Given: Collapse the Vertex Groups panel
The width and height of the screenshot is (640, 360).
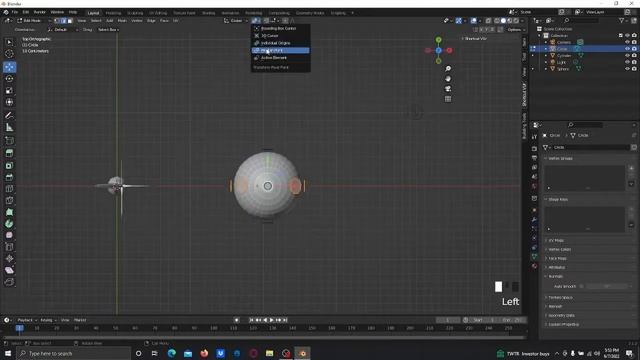Looking at the screenshot, I should coord(560,158).
